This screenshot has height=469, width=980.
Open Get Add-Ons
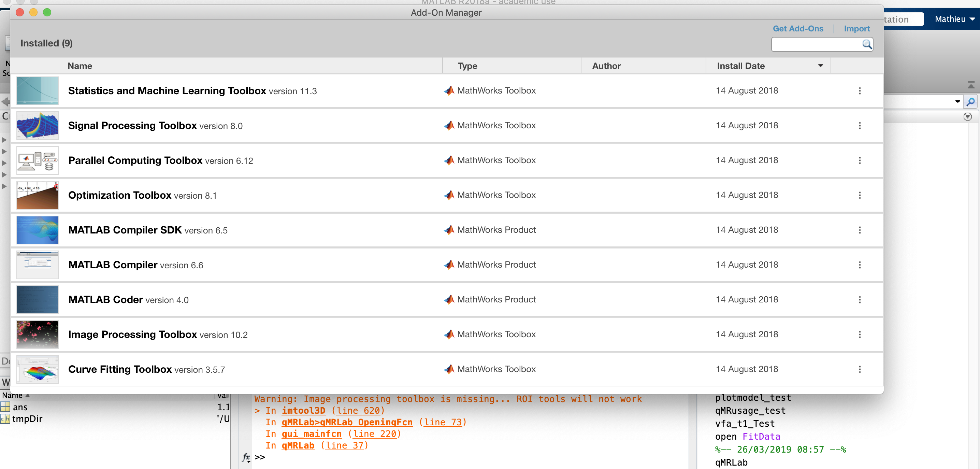[798, 29]
